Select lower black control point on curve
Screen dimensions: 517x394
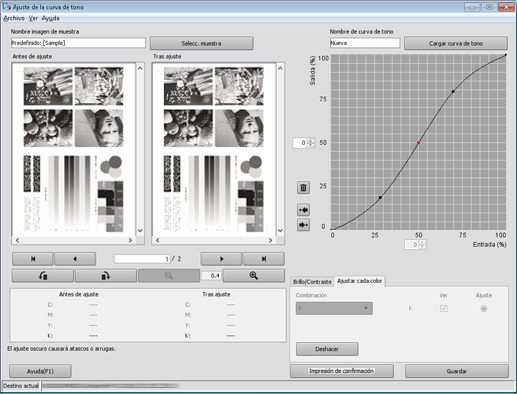[380, 197]
